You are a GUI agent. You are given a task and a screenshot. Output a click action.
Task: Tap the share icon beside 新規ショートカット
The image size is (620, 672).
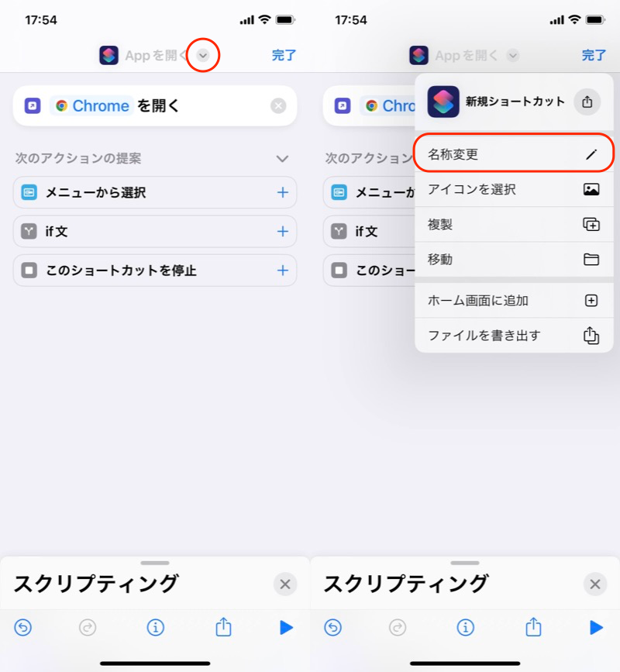(x=587, y=102)
